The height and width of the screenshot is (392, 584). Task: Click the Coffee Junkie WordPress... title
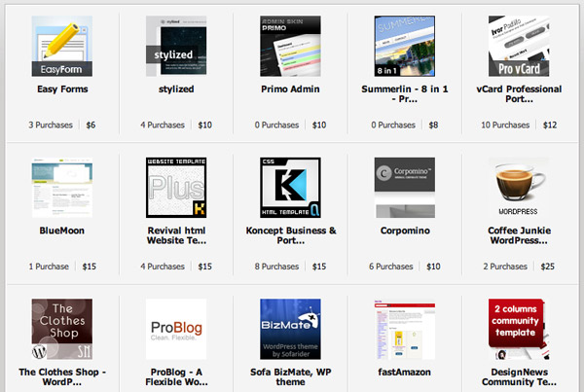click(x=519, y=235)
